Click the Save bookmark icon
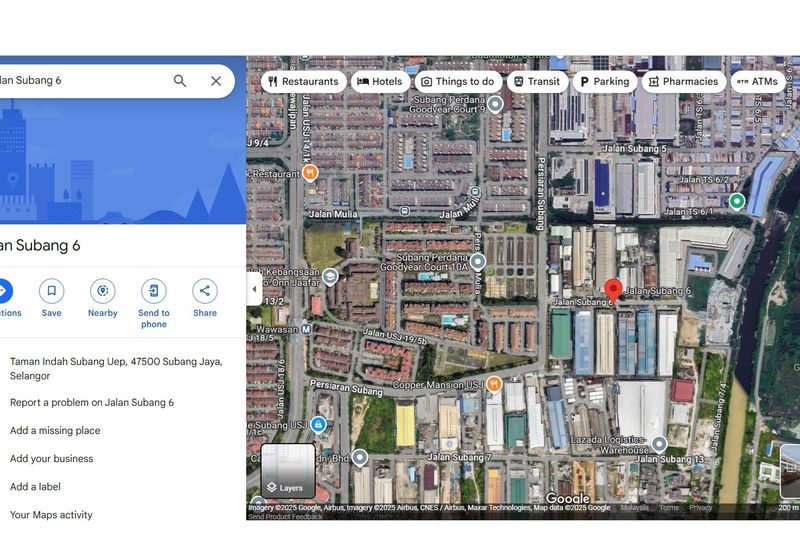800x552 pixels. (51, 291)
